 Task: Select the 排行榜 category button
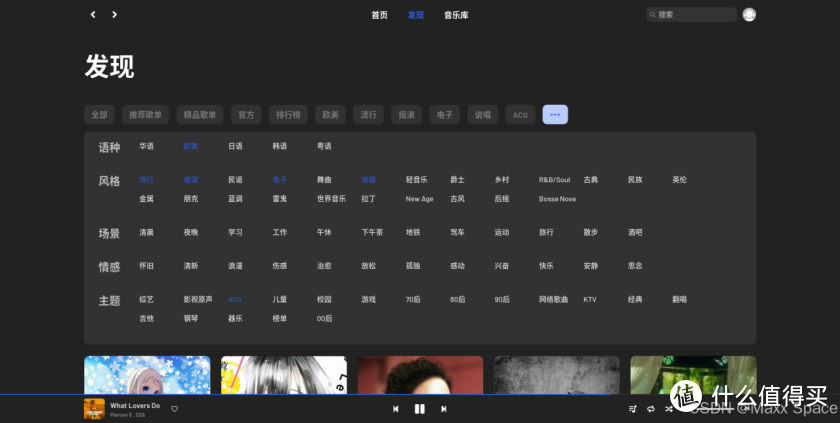pos(288,115)
